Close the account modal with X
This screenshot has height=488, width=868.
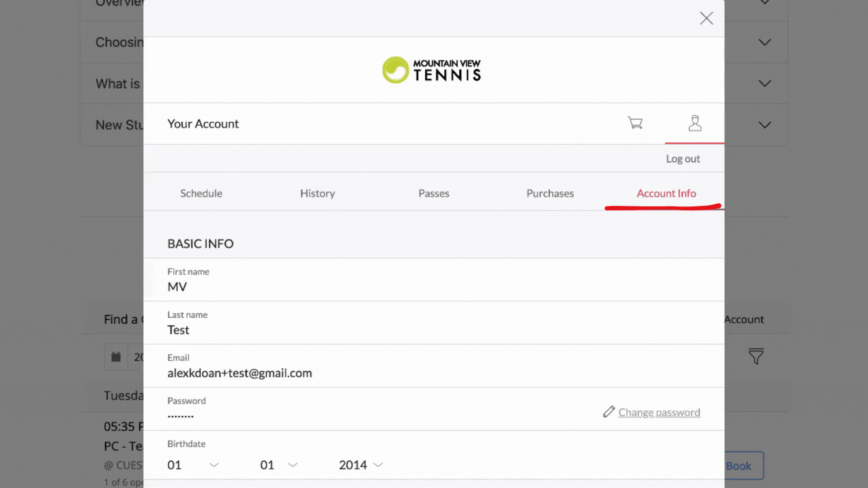[706, 18]
